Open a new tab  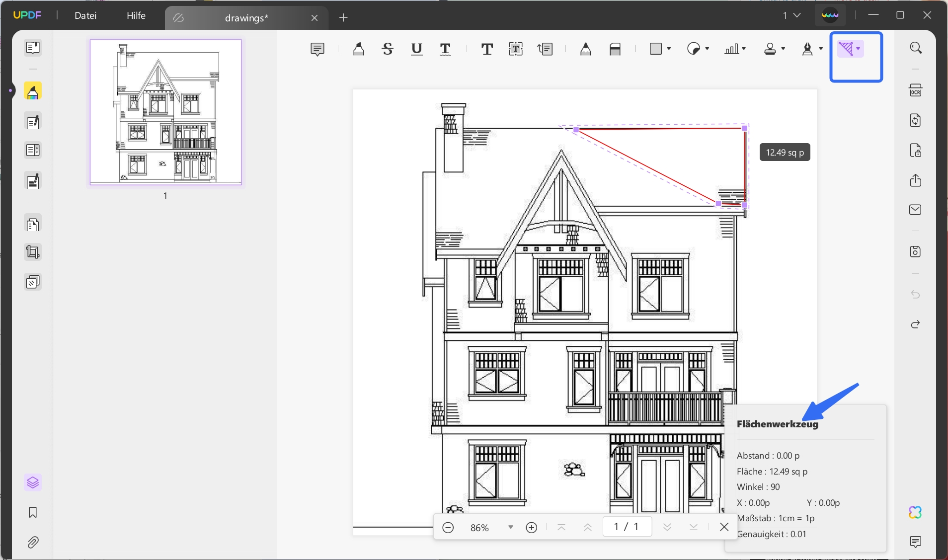click(x=343, y=18)
